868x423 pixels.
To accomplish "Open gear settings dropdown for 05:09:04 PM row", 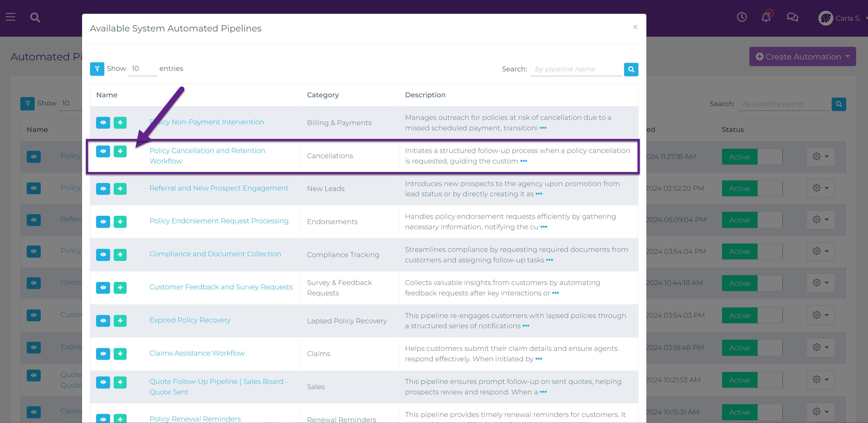I will tap(820, 220).
